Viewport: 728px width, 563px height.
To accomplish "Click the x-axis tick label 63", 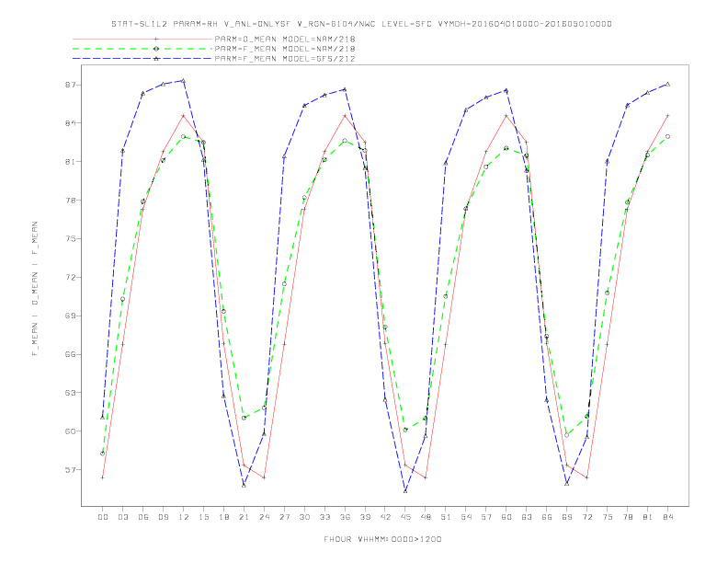I will [527, 517].
